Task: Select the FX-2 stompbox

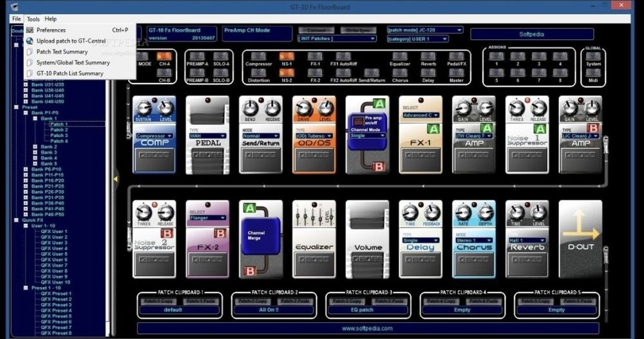Action: pos(207,239)
